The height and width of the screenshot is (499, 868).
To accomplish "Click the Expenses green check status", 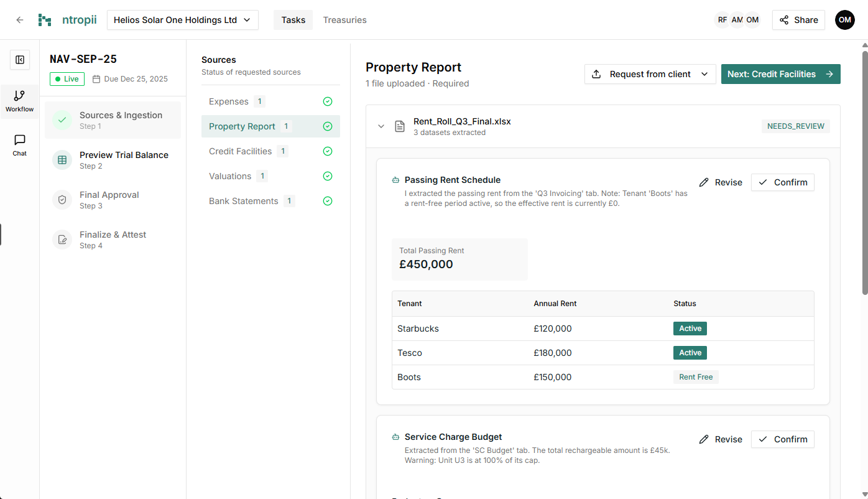I will tap(328, 101).
